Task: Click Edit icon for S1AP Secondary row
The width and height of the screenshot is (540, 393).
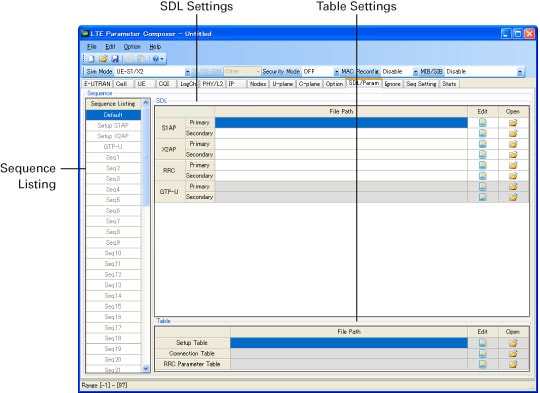Action: pos(483,133)
